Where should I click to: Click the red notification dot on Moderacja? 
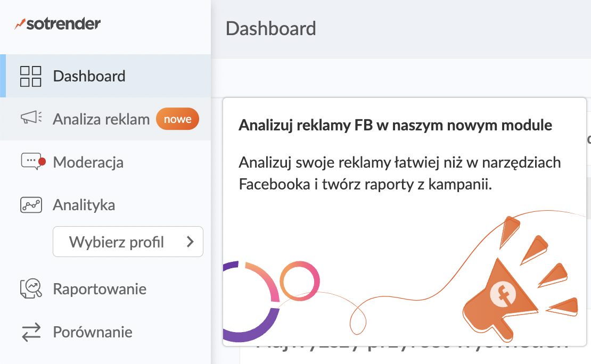[x=42, y=161]
